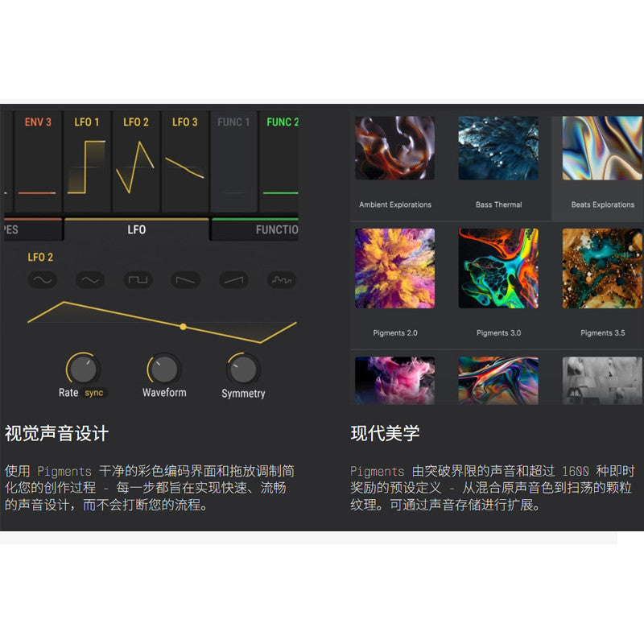Click the "Bass Thermal" caption
Viewport: 644px width, 644px height.
click(498, 204)
